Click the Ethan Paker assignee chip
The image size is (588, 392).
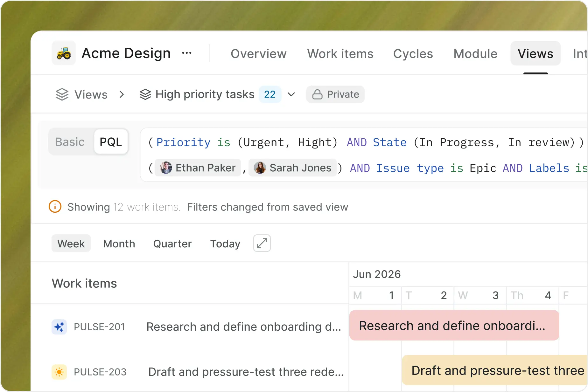pos(198,168)
